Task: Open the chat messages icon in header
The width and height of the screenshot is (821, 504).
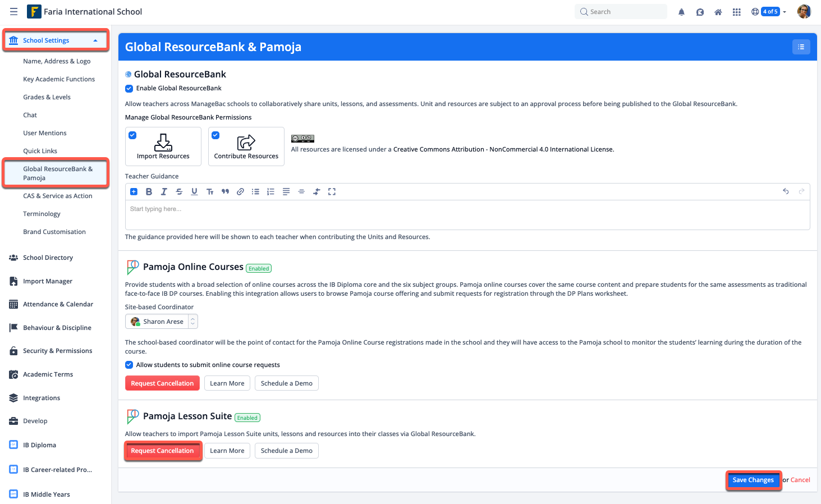Action: [x=700, y=12]
